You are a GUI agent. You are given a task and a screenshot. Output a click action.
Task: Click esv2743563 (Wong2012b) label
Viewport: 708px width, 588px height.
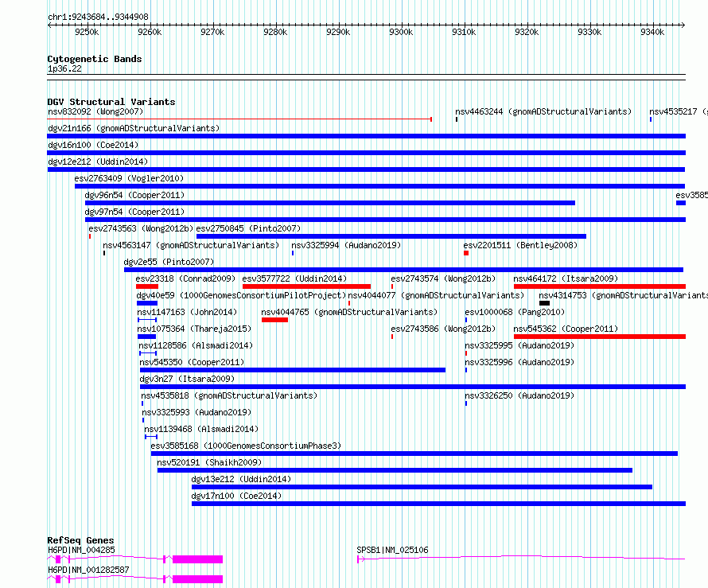pyautogui.click(x=141, y=228)
